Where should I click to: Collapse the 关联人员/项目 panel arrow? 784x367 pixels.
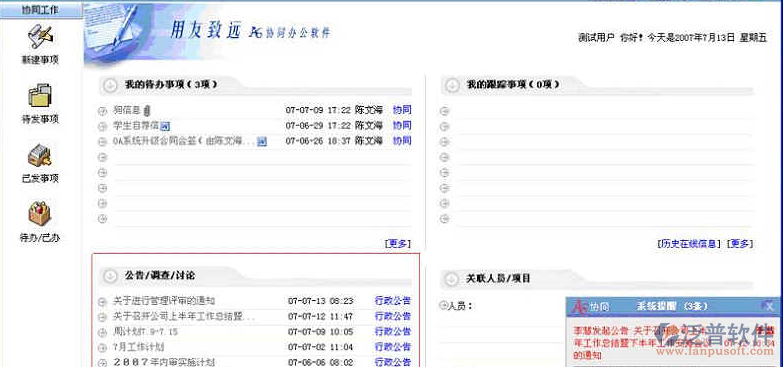click(452, 278)
